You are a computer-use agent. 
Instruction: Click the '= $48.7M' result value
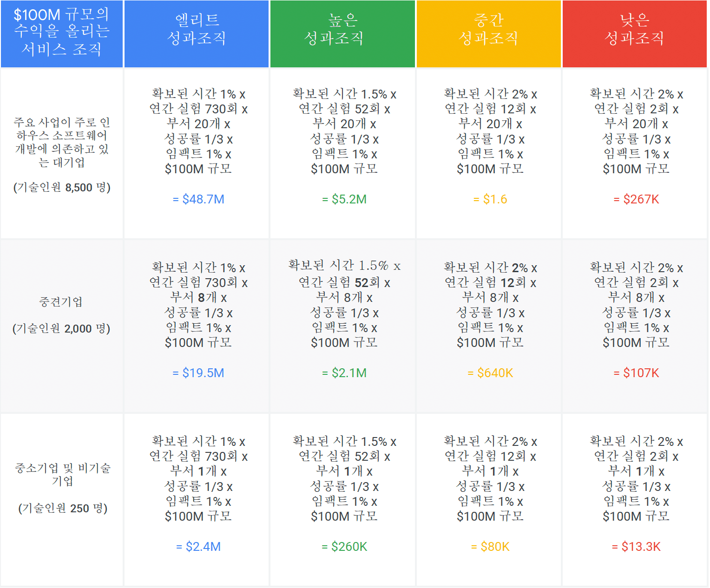click(198, 199)
